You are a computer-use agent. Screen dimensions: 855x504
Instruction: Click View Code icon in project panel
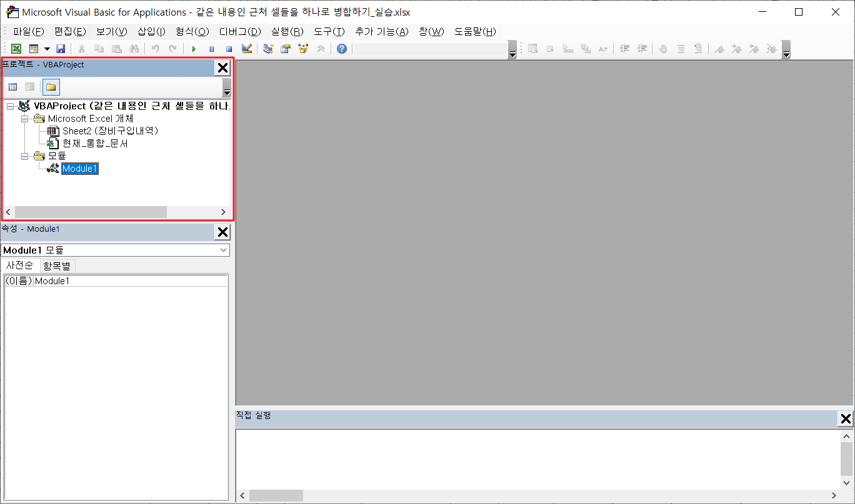pyautogui.click(x=12, y=87)
